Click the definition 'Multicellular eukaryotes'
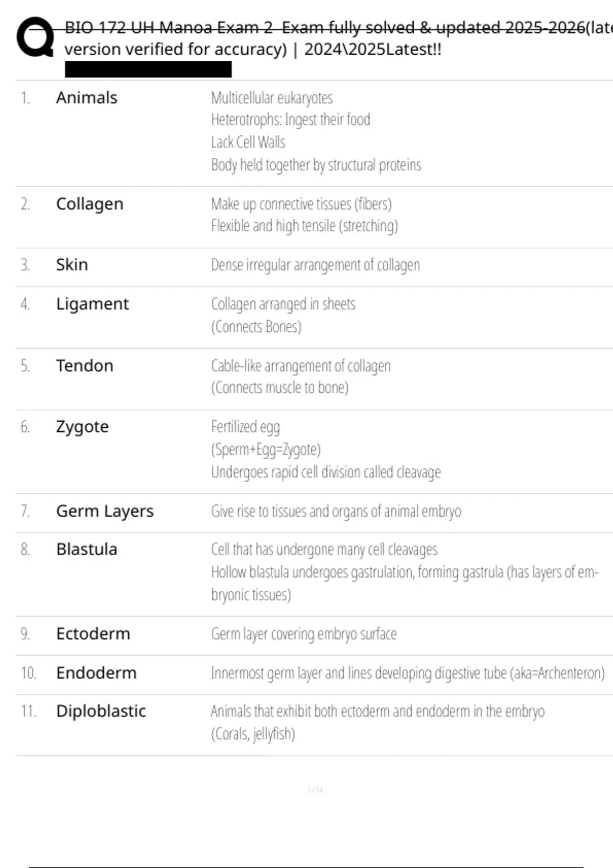Viewport: 613px width, 868px height. click(272, 98)
